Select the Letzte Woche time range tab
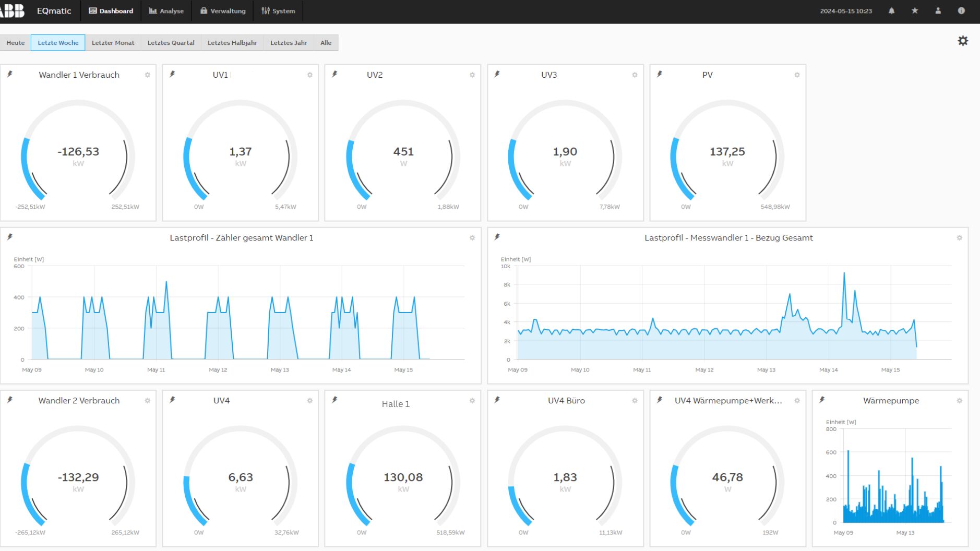The image size is (980, 551). pos(58,43)
